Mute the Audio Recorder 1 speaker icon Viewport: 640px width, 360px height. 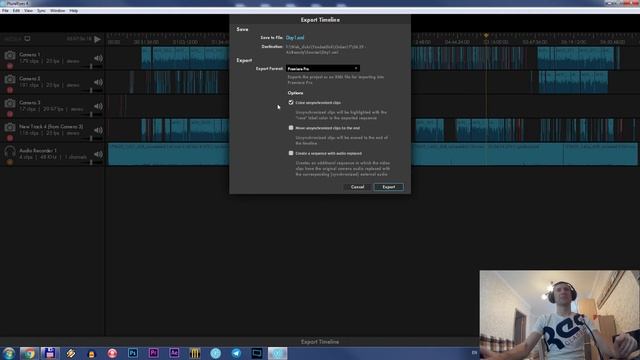click(98, 154)
